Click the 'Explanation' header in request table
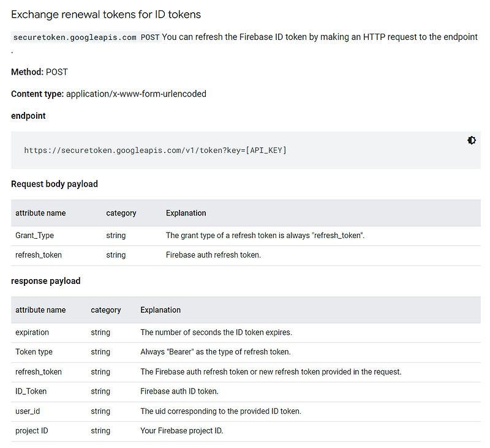 (186, 213)
